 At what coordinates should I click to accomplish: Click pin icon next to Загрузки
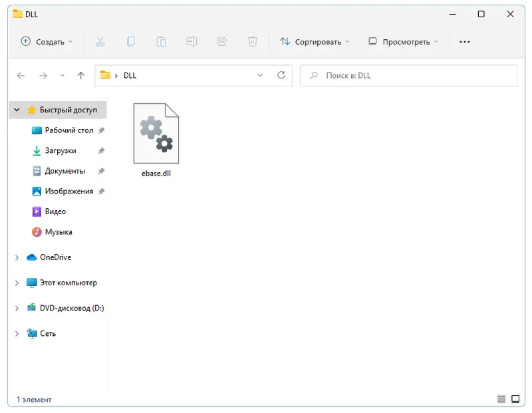point(101,151)
